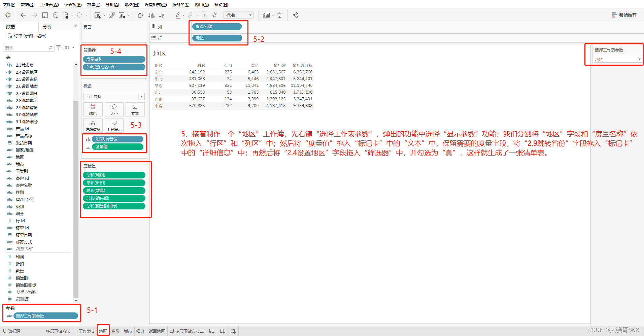The height and width of the screenshot is (336, 644).
Task: Click the new dashboard icon in bottom tabs
Action: 223,331
